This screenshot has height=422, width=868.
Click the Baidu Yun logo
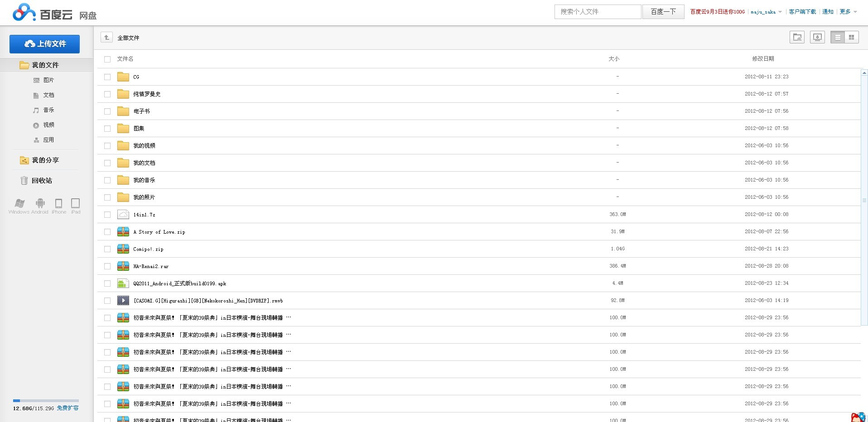click(55, 13)
